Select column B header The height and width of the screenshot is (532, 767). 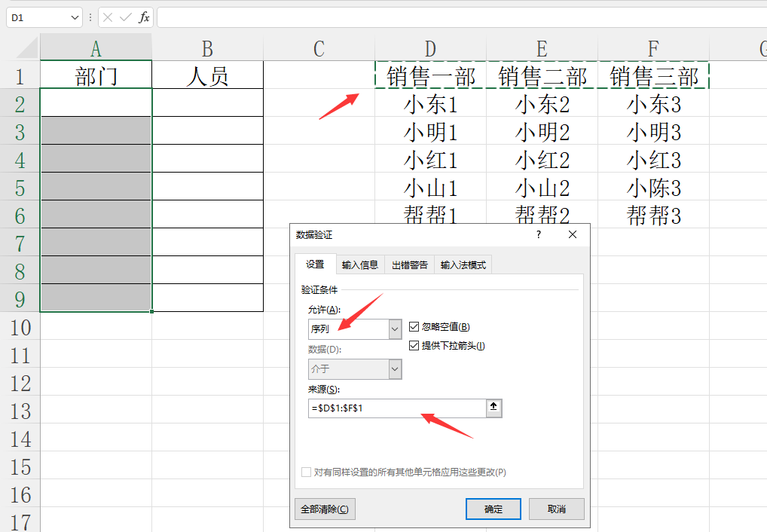(207, 49)
